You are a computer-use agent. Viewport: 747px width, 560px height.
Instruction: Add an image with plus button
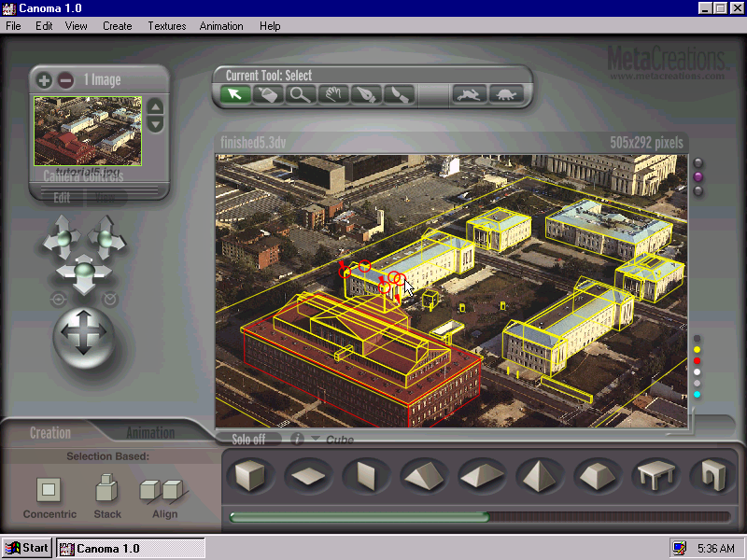pos(44,80)
